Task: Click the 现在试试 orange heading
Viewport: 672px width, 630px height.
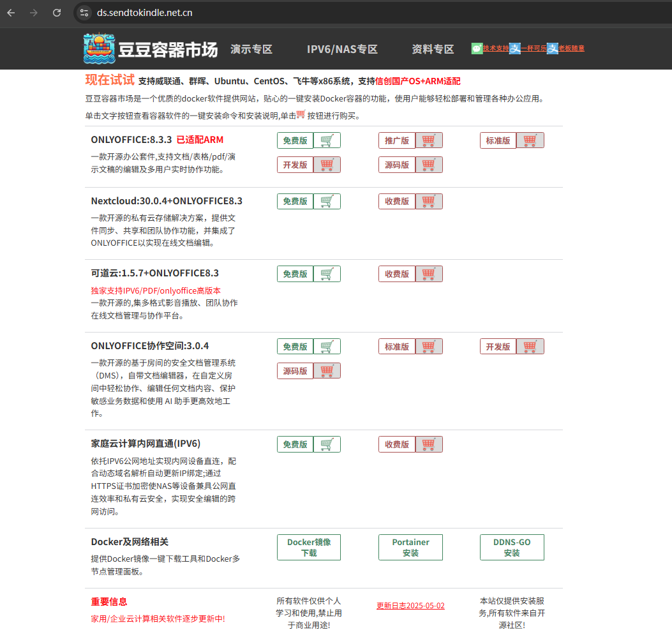Action: (x=110, y=80)
